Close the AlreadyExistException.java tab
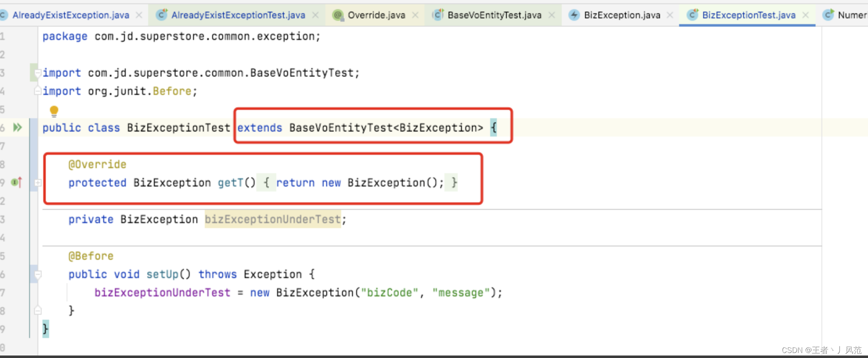 (x=139, y=15)
